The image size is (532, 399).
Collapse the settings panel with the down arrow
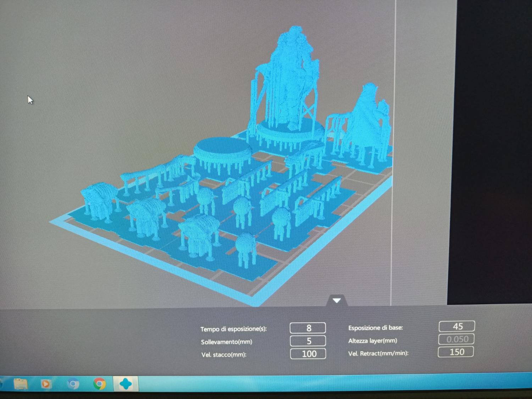[337, 300]
